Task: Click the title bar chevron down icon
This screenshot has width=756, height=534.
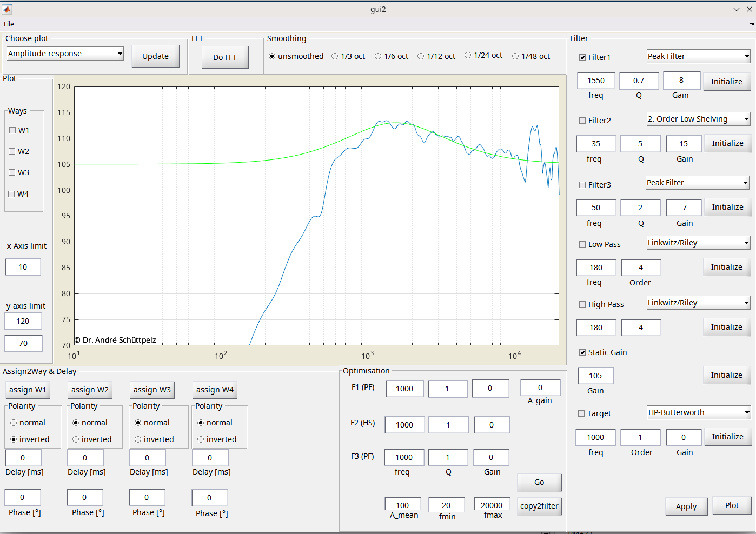Action: 737,9
